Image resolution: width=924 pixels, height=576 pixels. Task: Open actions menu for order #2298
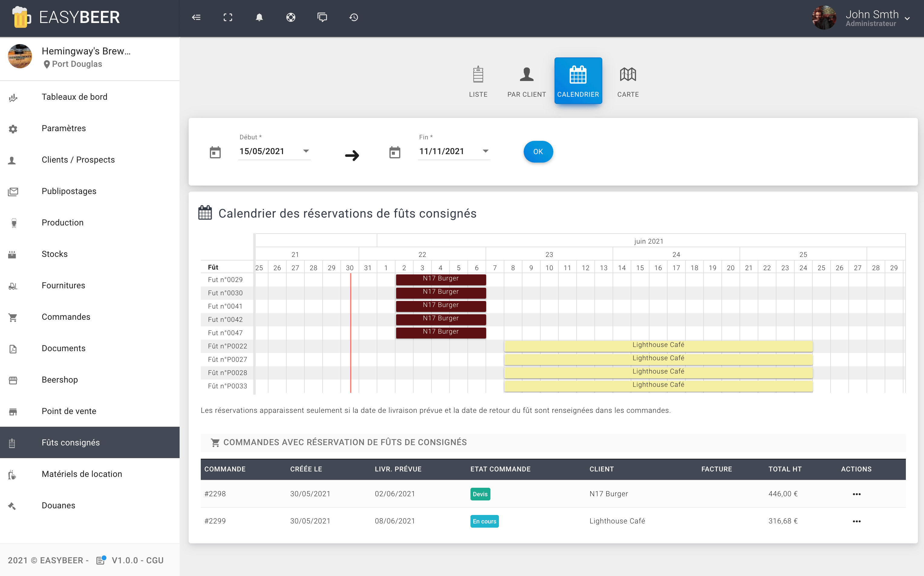point(857,494)
